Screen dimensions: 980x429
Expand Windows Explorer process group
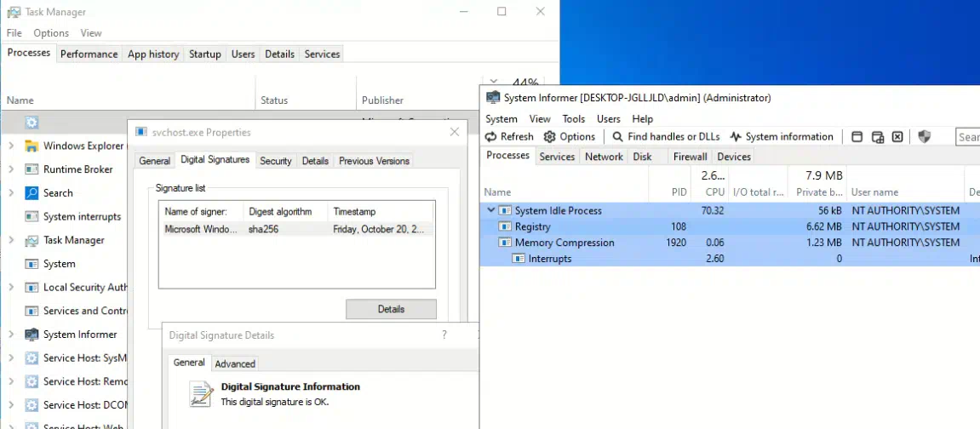coord(11,146)
